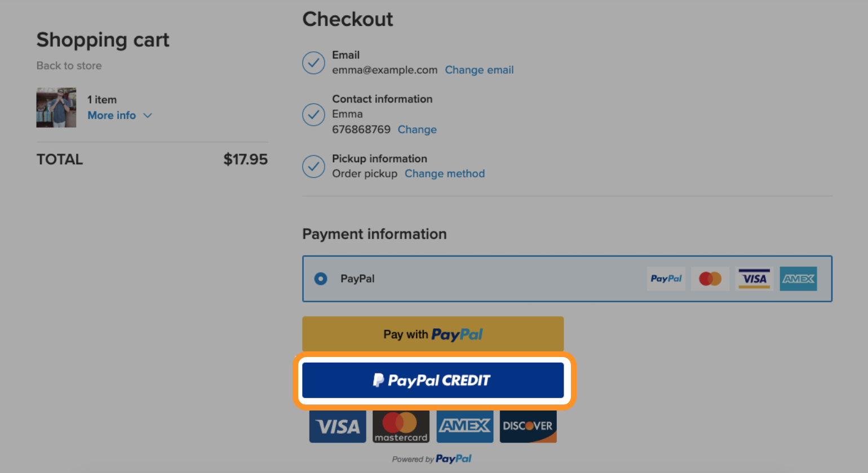Click the small Visa icon in payment row
Image resolution: width=868 pixels, height=473 pixels.
coord(754,279)
